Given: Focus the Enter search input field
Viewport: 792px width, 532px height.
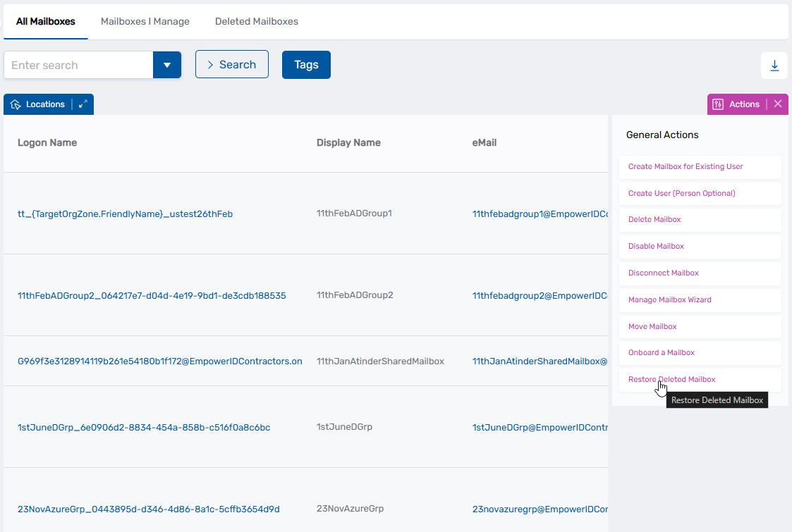Looking at the screenshot, I should click(78, 65).
